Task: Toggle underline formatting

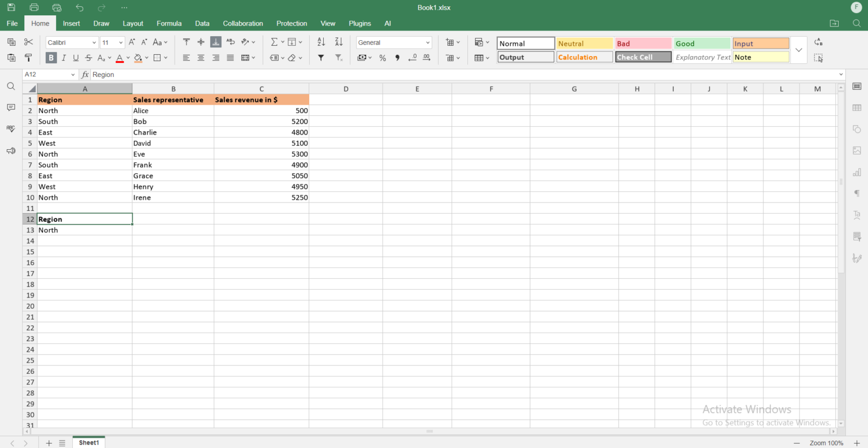Action: pyautogui.click(x=76, y=57)
